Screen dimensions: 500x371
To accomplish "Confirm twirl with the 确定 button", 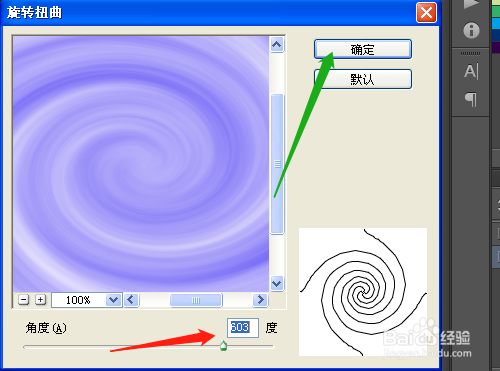I will [363, 49].
